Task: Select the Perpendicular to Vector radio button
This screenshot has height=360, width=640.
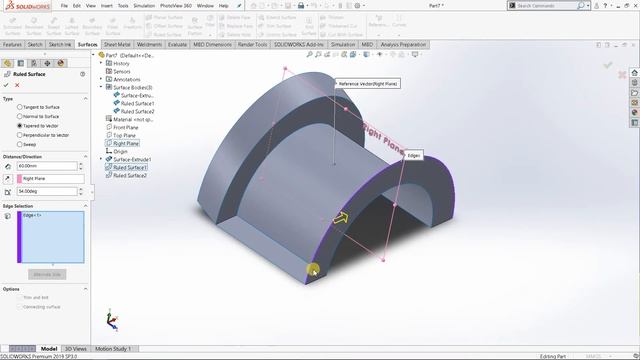Action: point(20,135)
